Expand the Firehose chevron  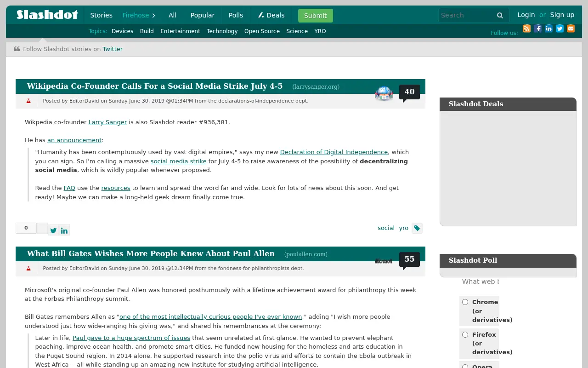[154, 15]
